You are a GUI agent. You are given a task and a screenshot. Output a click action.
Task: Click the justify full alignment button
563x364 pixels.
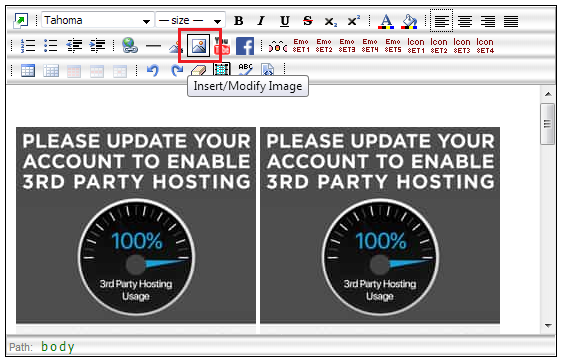(x=511, y=21)
